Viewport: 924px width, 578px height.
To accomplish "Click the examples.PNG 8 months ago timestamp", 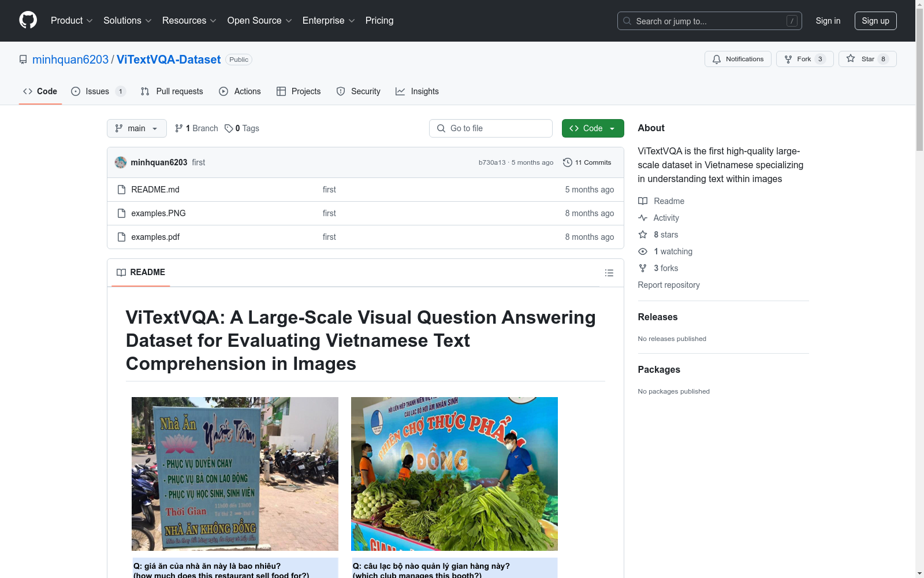I will pos(590,213).
